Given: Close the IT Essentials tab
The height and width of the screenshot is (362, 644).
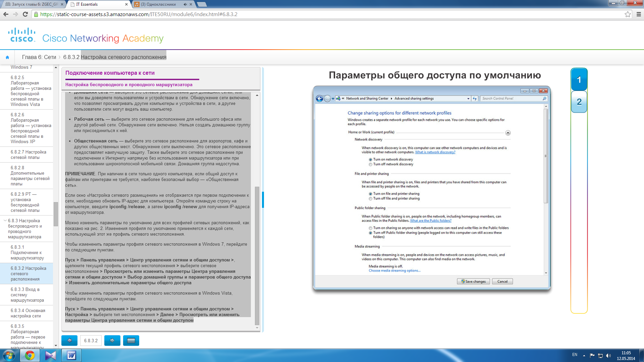Looking at the screenshot, I should (126, 4).
